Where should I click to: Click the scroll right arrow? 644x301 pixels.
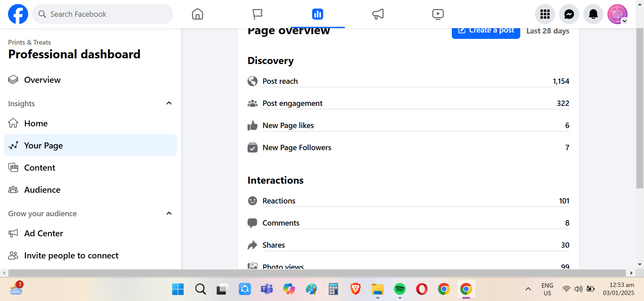tap(632, 273)
